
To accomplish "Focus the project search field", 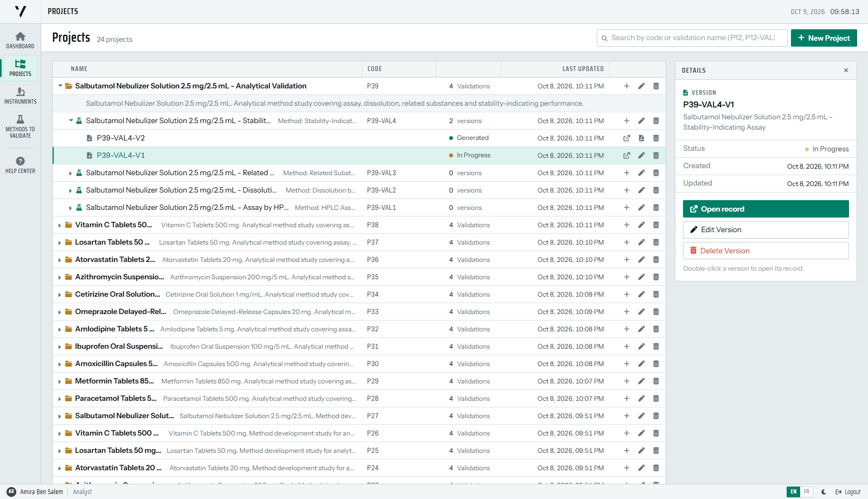I will point(692,38).
